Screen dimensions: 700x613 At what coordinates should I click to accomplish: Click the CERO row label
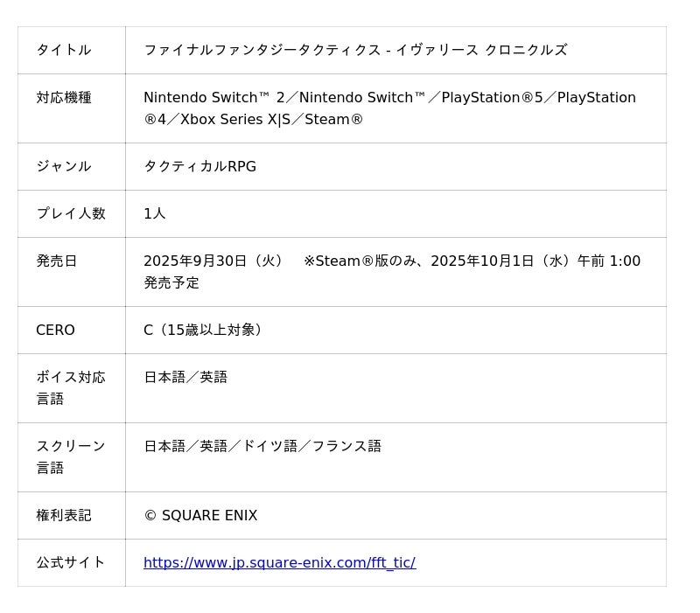coord(55,330)
